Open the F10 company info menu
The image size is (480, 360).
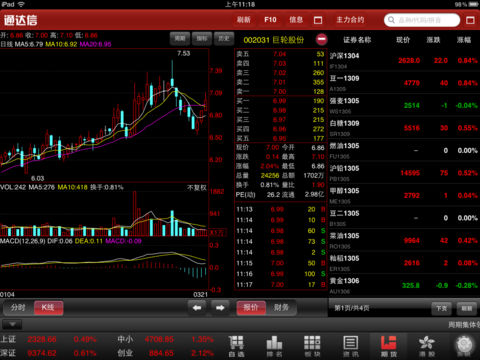270,20
